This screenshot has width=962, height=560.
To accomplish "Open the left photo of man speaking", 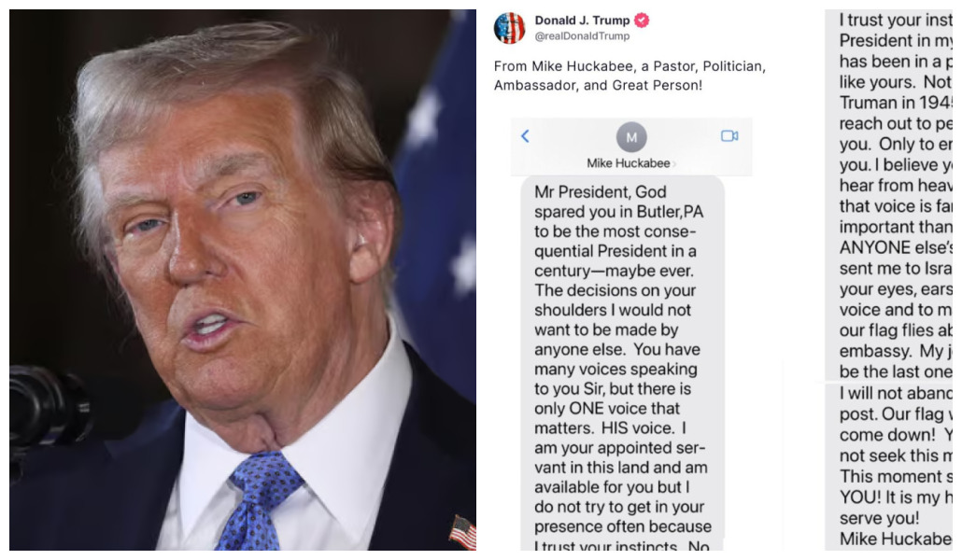I will [243, 280].
